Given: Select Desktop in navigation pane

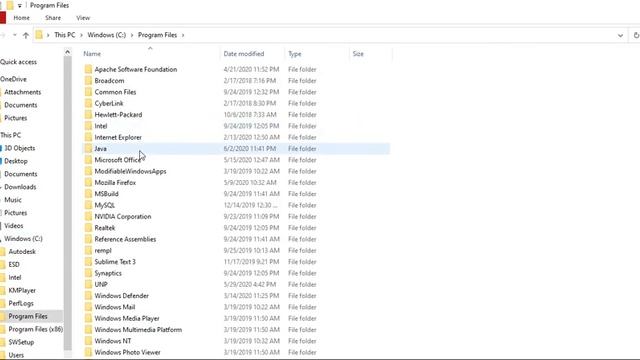Looking at the screenshot, I should pyautogui.click(x=16, y=161).
